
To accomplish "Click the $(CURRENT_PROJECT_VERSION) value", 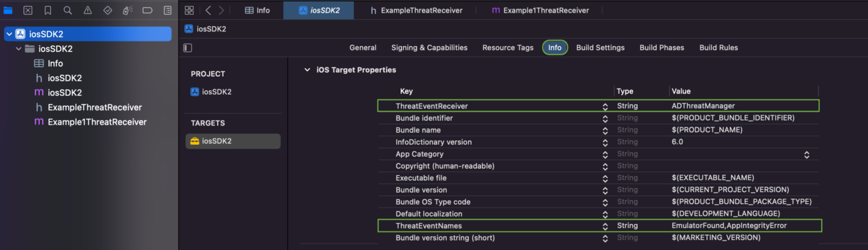I will (730, 190).
